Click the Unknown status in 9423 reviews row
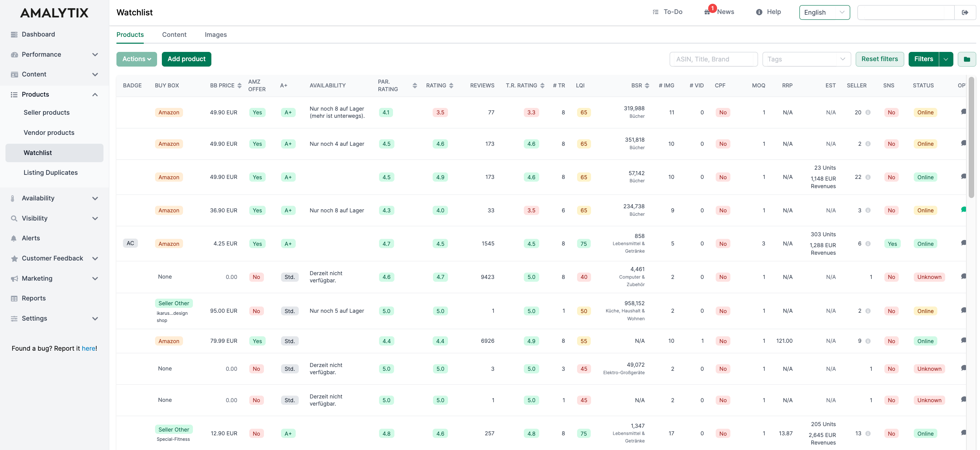 point(929,277)
